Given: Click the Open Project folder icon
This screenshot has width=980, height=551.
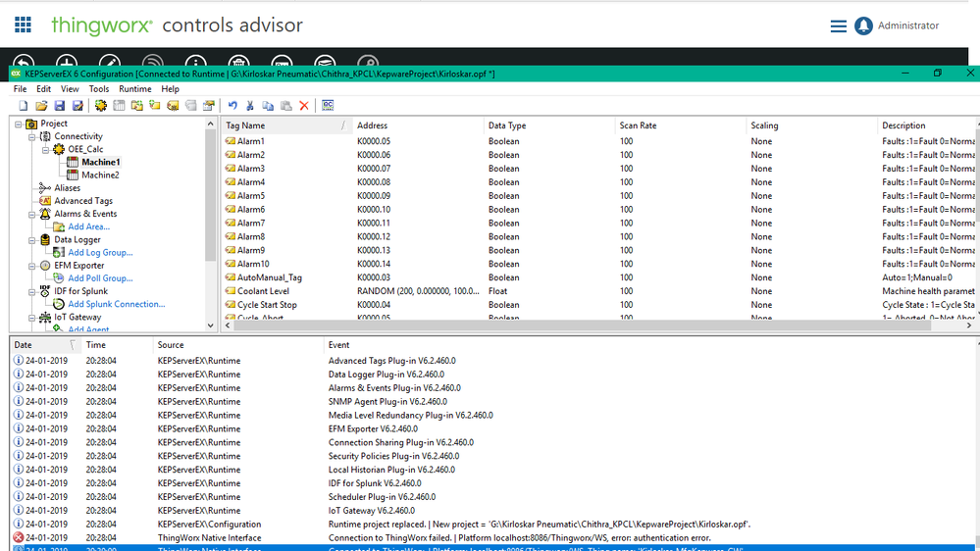Looking at the screenshot, I should point(41,106).
